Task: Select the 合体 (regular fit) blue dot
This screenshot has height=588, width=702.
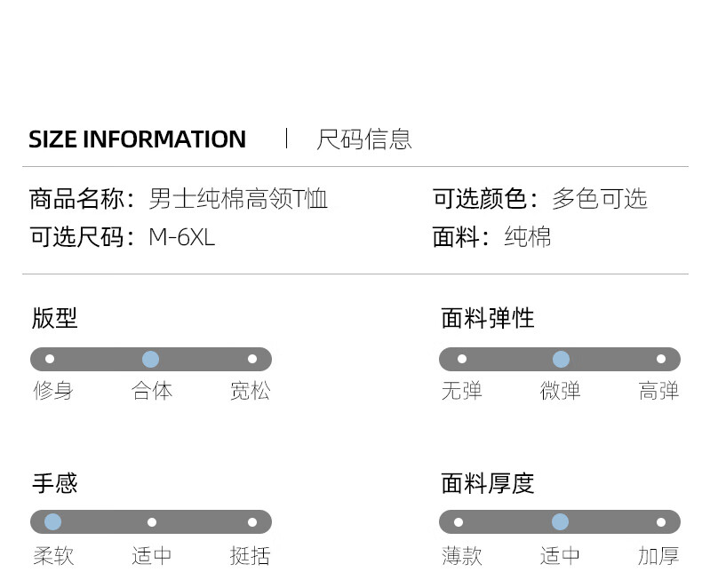Action: [150, 359]
